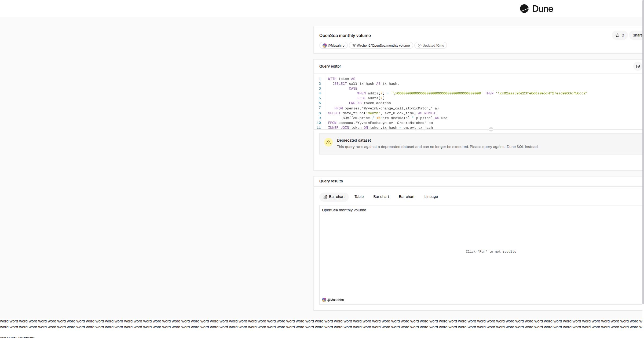Star this query with the star icon
Viewport: 644px width, 338px height.
[x=617, y=35]
